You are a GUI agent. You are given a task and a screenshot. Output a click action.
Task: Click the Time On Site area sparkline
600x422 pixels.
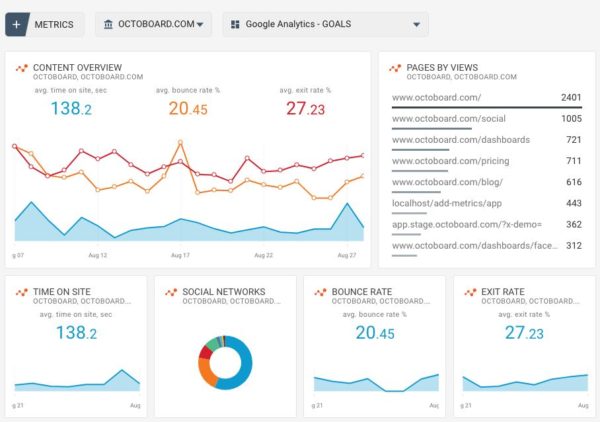(x=77, y=384)
